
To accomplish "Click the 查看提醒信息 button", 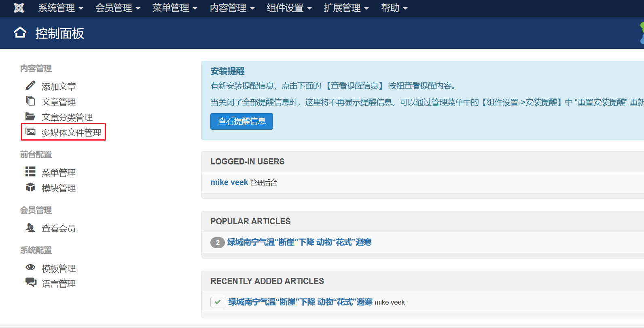I will click(241, 121).
